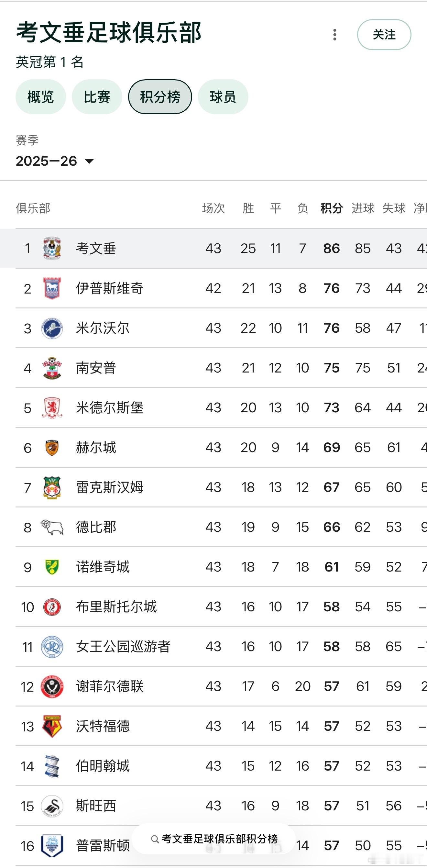This screenshot has width=427, height=868.
Task: Click the Watford badge icon
Action: click(x=52, y=727)
